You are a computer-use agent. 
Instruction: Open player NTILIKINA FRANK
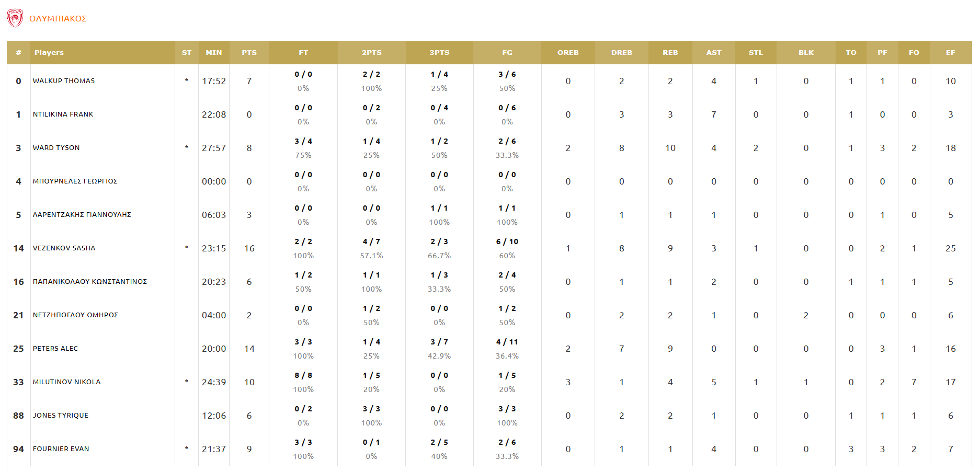point(63,114)
